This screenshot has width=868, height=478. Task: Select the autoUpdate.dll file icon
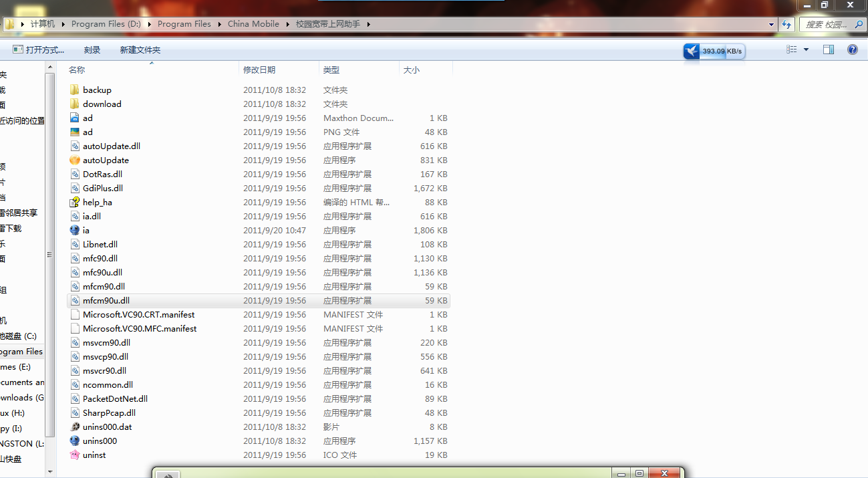(74, 146)
